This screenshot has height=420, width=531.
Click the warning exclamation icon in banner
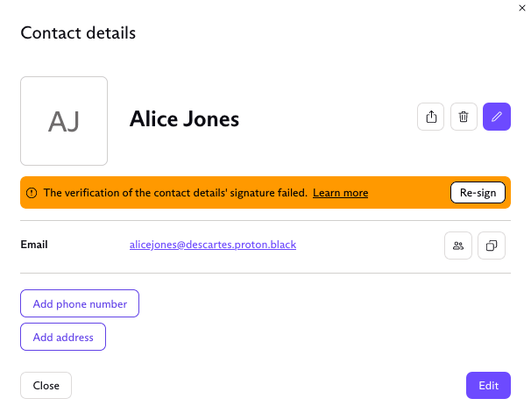[32, 193]
